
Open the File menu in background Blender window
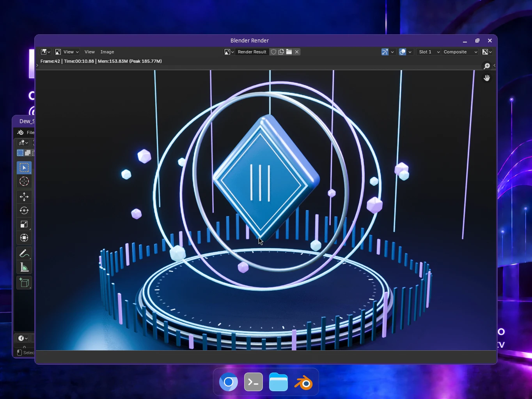pyautogui.click(x=30, y=132)
